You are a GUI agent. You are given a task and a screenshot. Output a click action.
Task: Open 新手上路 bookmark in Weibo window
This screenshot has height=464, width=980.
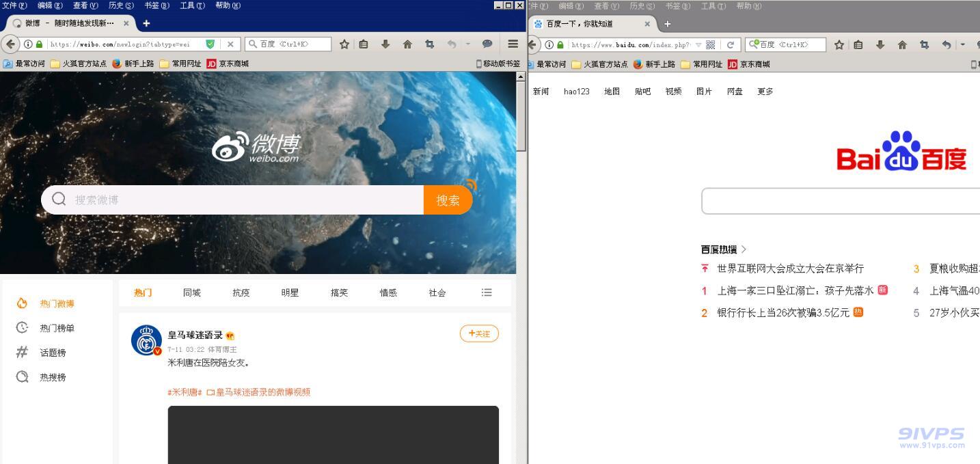[133, 64]
